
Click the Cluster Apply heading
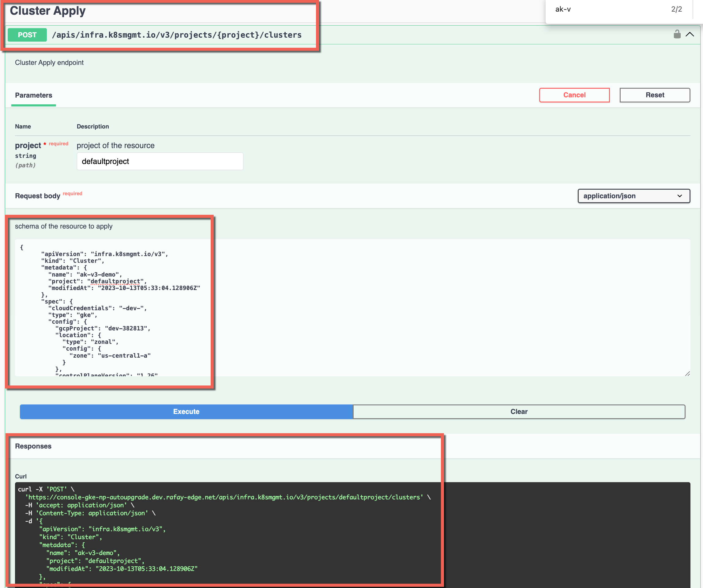[x=47, y=11]
